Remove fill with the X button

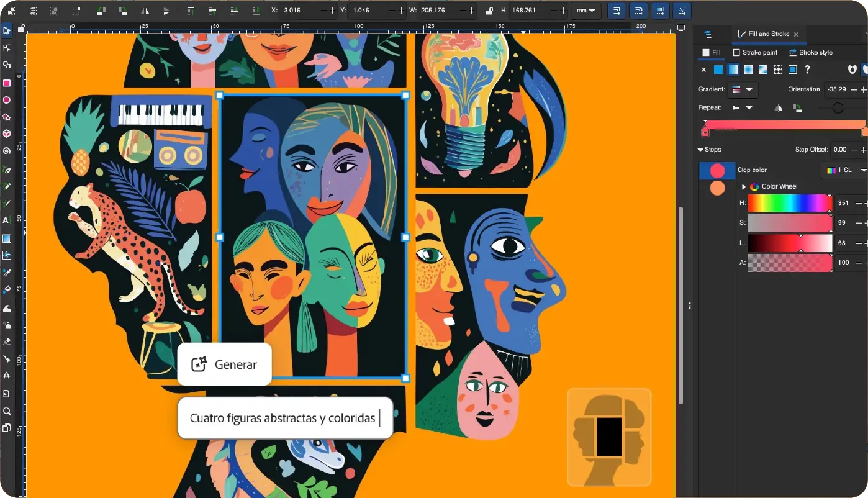pos(703,70)
